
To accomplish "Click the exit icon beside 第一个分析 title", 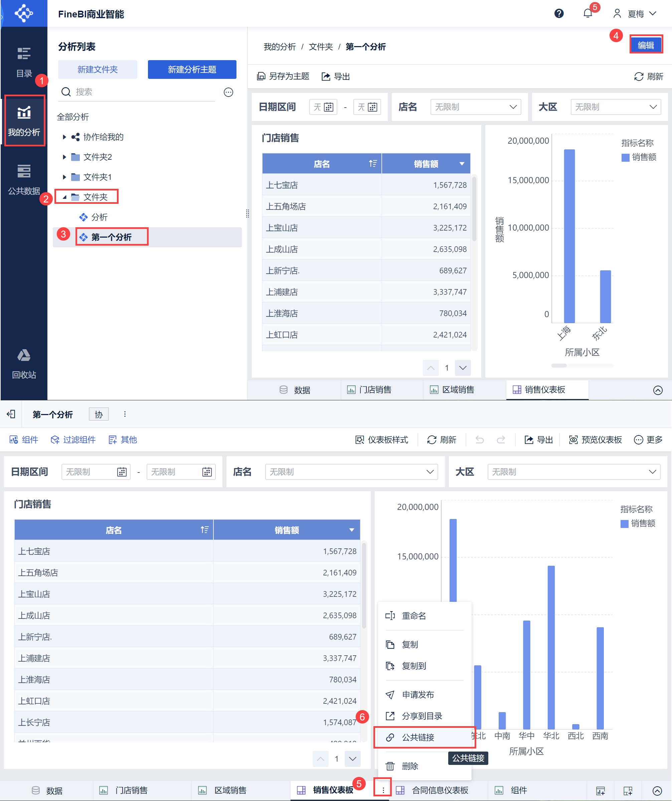I will 11,414.
